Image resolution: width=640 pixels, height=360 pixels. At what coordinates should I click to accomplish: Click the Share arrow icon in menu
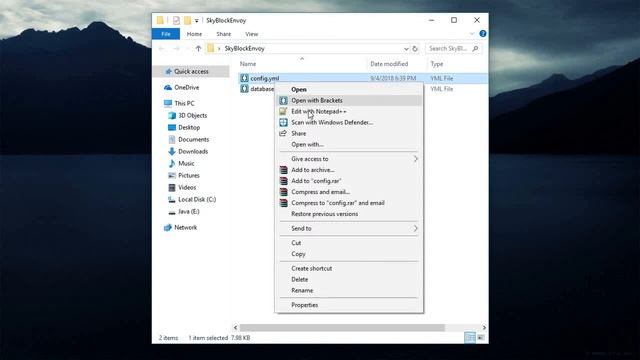[283, 133]
